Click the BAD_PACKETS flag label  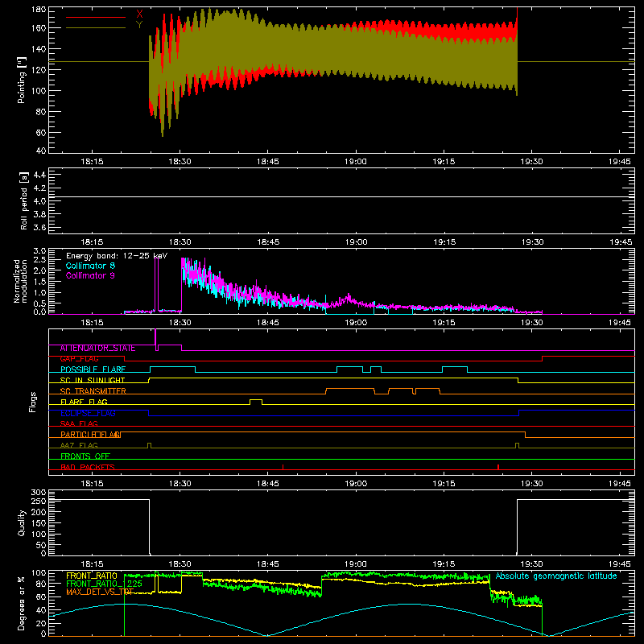88,467
